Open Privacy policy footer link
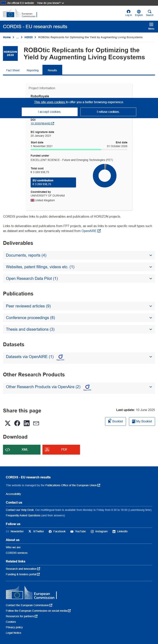The width and height of the screenshot is (158, 644). pyautogui.click(x=14, y=627)
